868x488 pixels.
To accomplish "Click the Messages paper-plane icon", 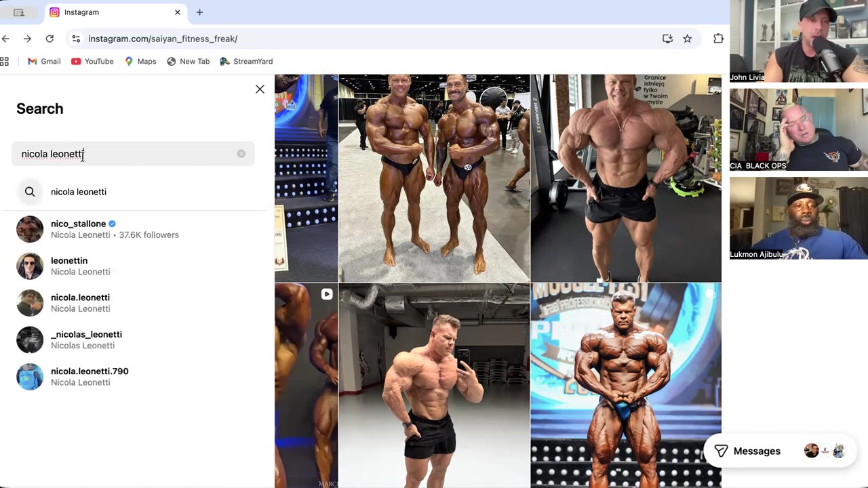I will [x=721, y=451].
